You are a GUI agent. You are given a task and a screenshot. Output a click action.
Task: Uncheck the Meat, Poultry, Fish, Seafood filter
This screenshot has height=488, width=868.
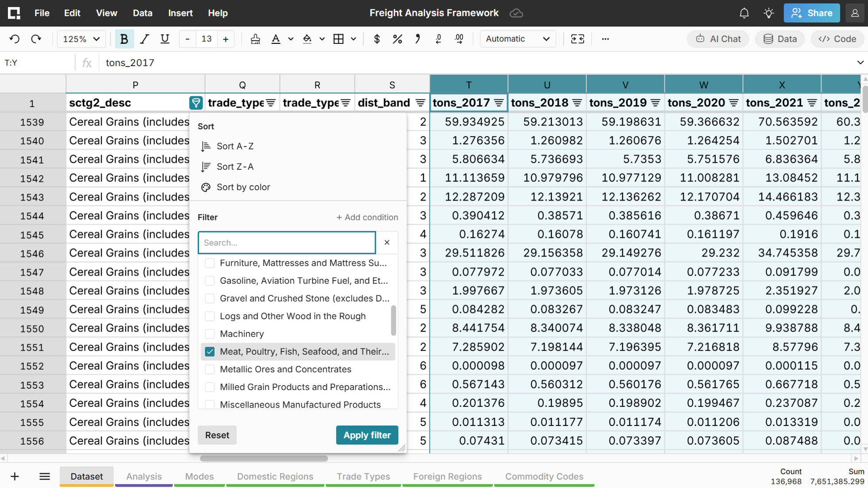point(210,351)
